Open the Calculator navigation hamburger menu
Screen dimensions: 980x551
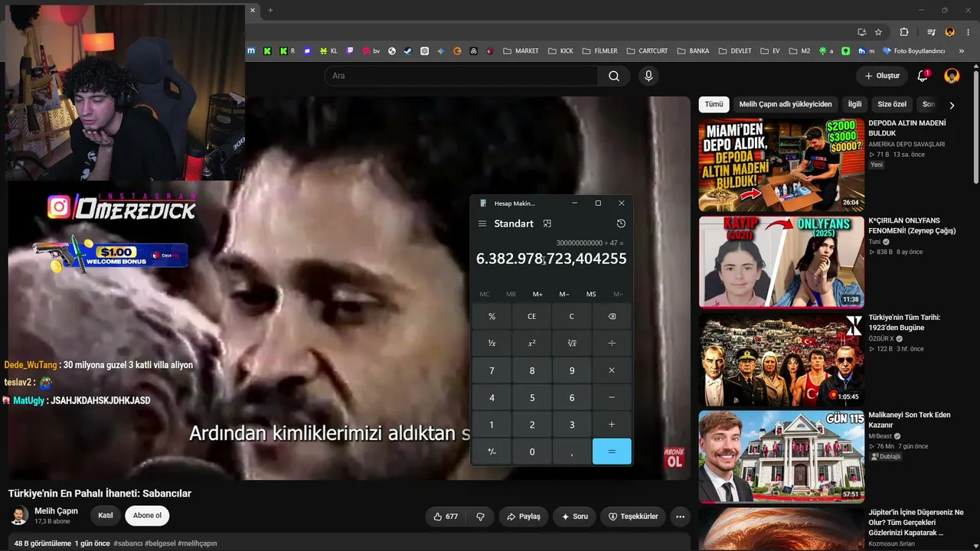[482, 223]
